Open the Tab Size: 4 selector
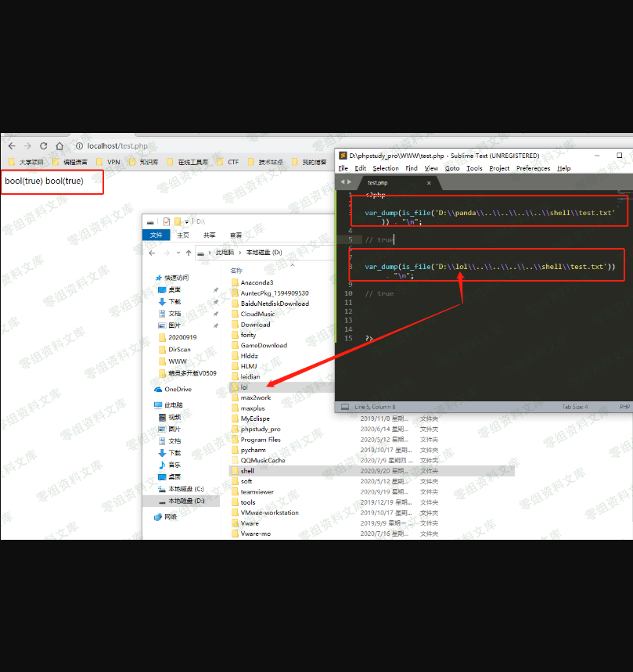 574,407
